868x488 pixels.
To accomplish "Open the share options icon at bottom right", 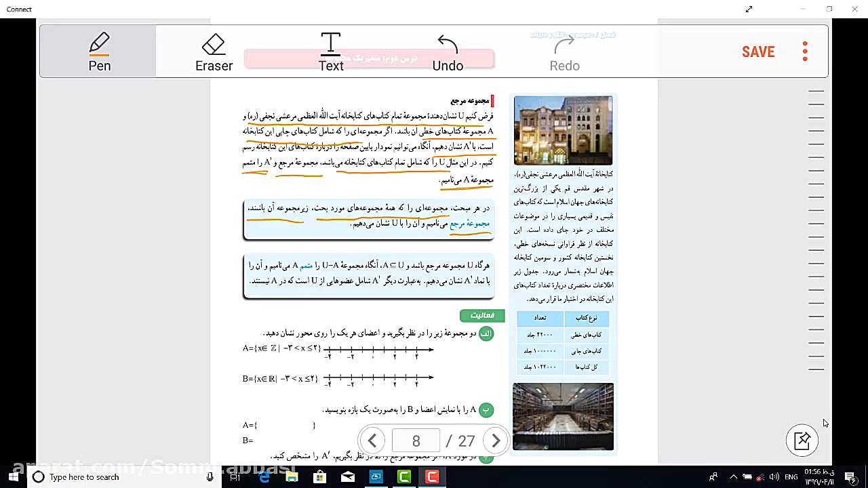I will [802, 441].
